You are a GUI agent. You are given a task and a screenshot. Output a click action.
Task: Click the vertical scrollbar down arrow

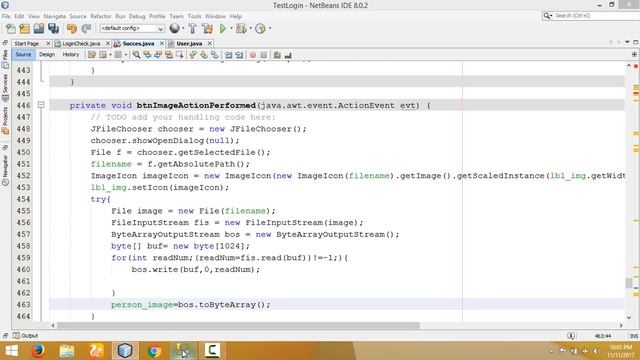(629, 318)
